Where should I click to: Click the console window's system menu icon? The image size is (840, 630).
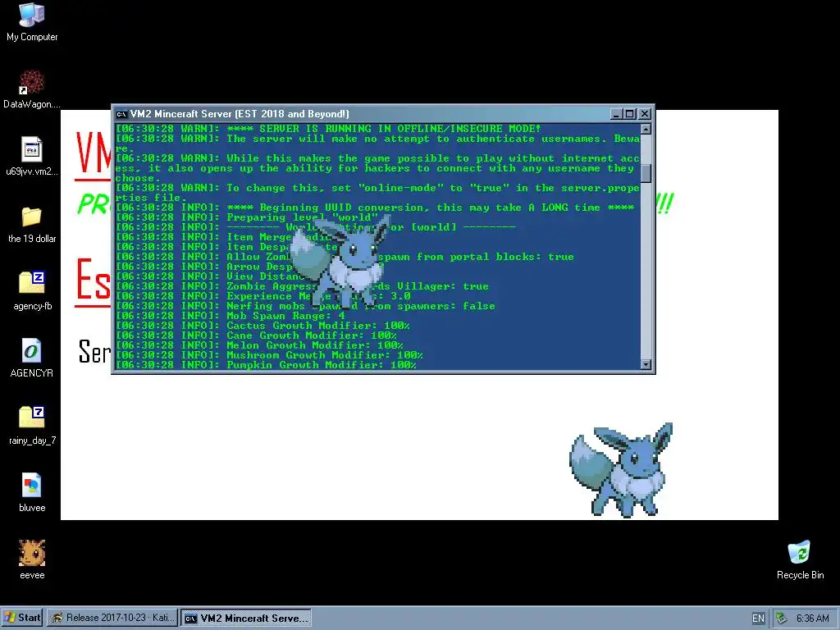(x=121, y=113)
